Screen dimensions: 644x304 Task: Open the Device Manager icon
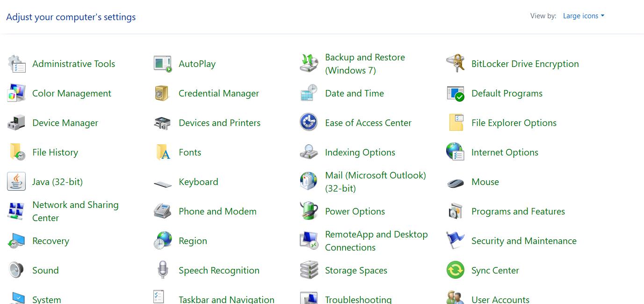[x=16, y=123]
